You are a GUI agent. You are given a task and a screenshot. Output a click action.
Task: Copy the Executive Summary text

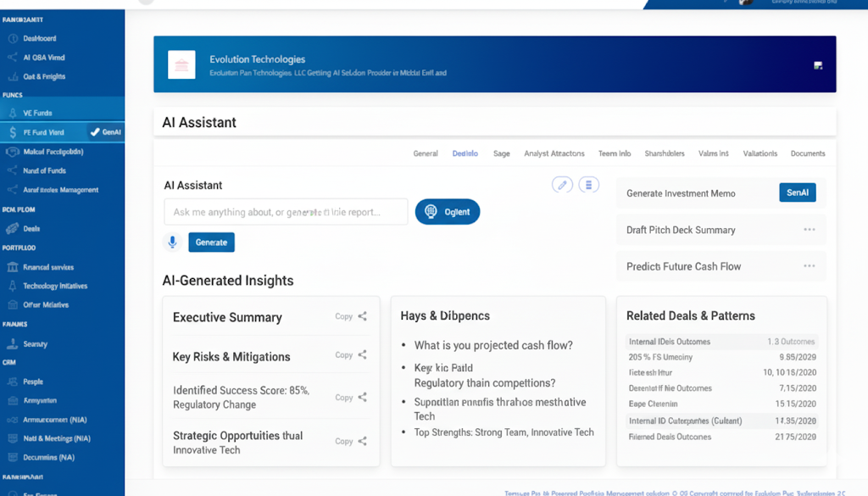tap(343, 316)
